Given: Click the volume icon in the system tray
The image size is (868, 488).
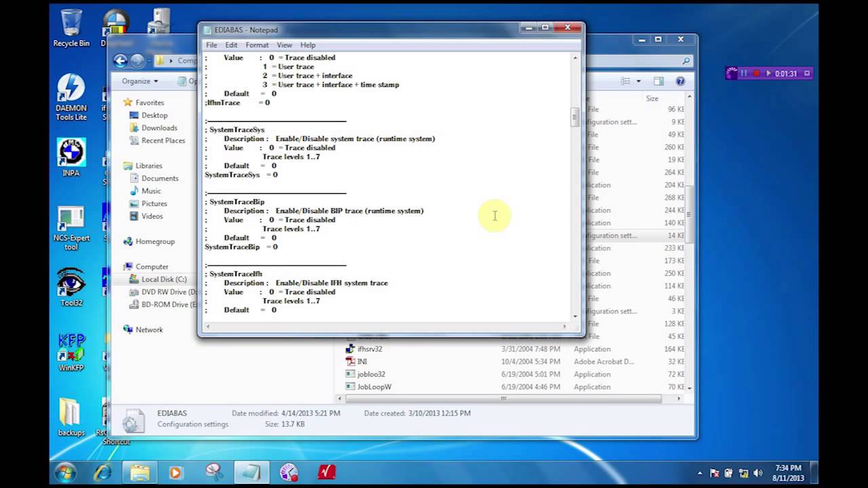Looking at the screenshot, I should (758, 473).
